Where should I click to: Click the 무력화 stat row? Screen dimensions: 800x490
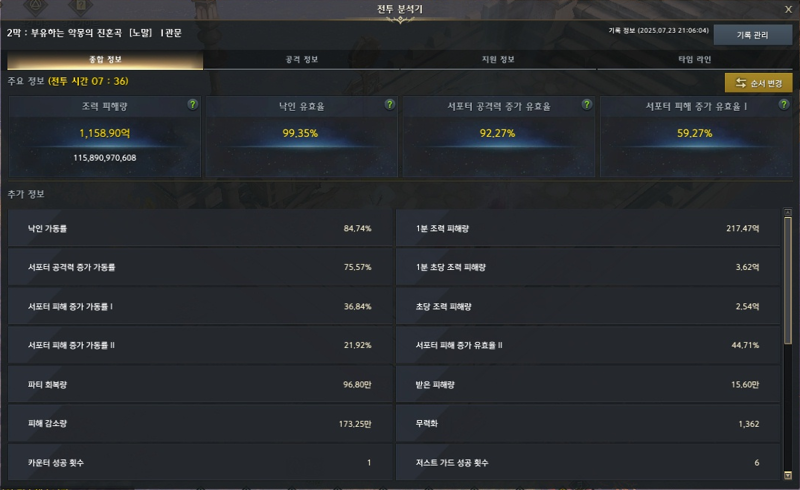click(x=588, y=424)
